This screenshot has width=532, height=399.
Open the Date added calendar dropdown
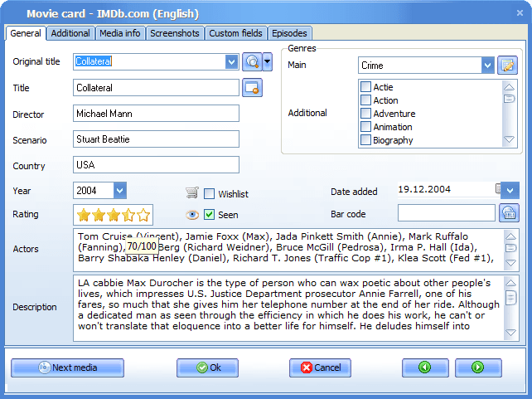click(510, 191)
